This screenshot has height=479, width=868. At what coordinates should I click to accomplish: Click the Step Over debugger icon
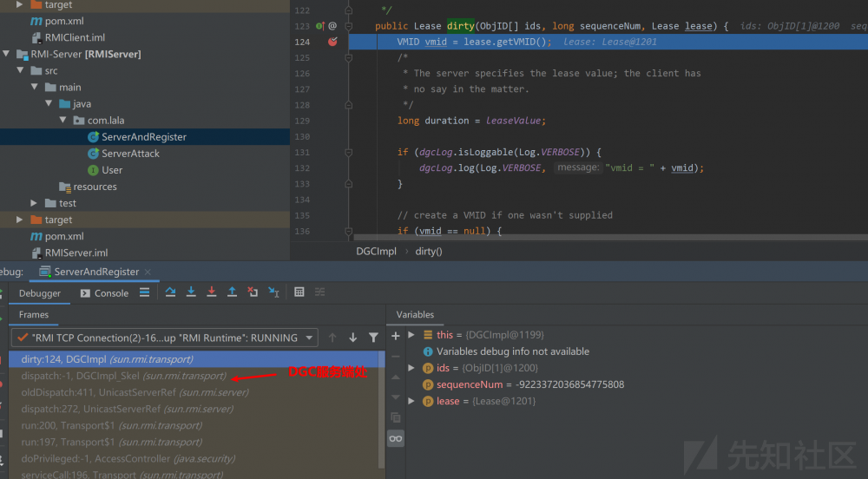pyautogui.click(x=170, y=292)
